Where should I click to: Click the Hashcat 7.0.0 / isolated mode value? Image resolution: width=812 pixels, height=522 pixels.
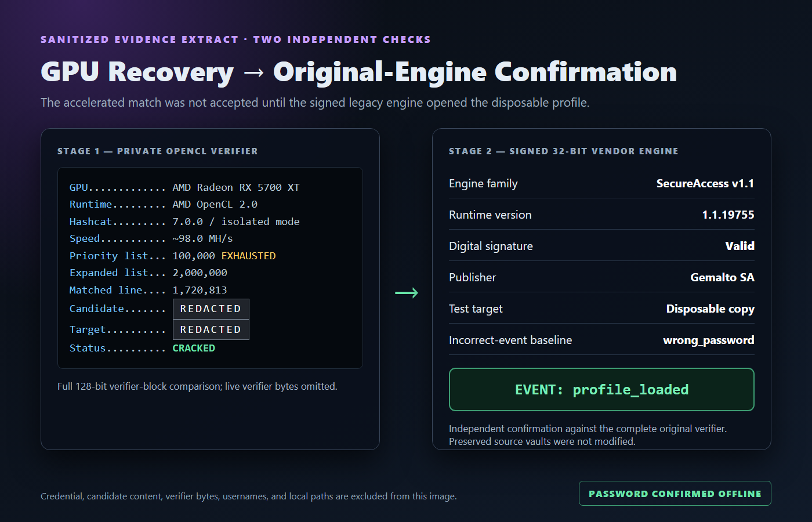[236, 222]
